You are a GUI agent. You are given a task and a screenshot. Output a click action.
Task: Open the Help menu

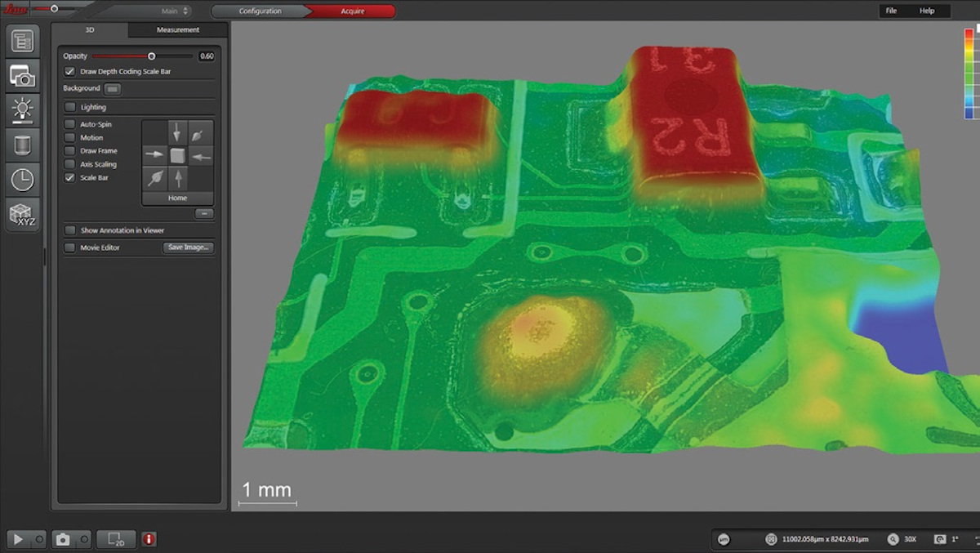[x=926, y=11]
